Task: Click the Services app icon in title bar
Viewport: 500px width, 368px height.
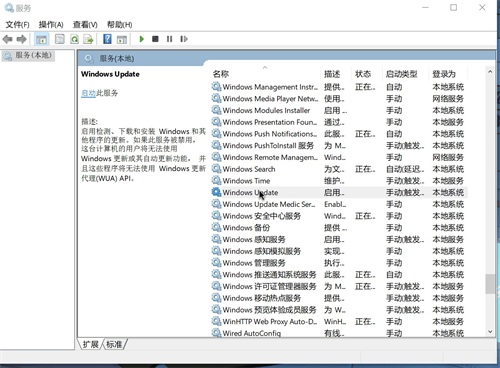Action: pyautogui.click(x=9, y=8)
